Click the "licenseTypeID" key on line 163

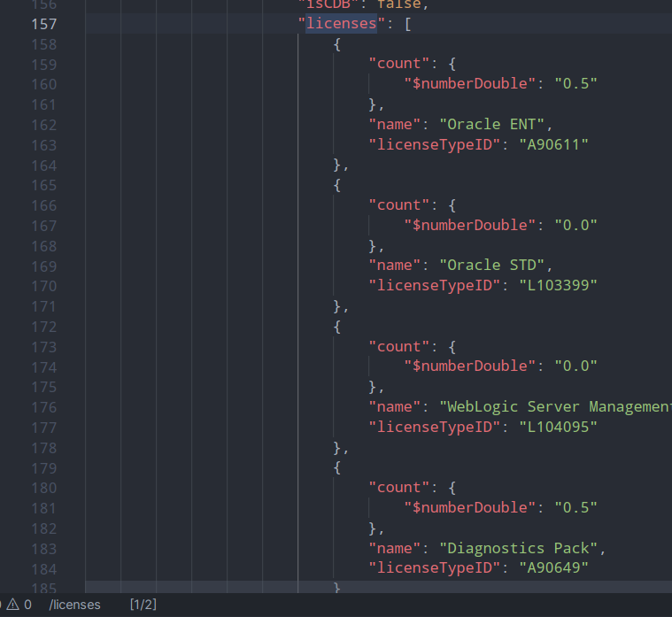point(434,145)
